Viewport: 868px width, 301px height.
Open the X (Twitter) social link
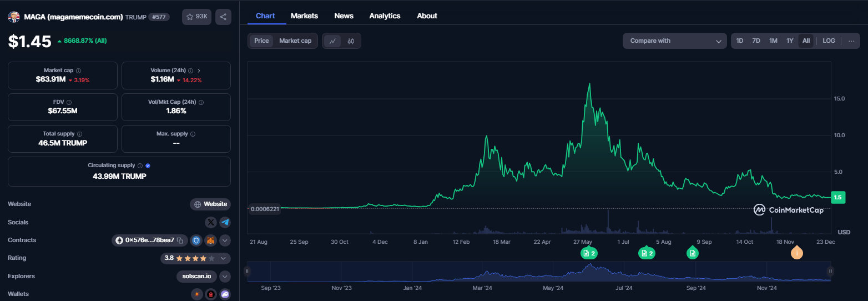(x=211, y=222)
